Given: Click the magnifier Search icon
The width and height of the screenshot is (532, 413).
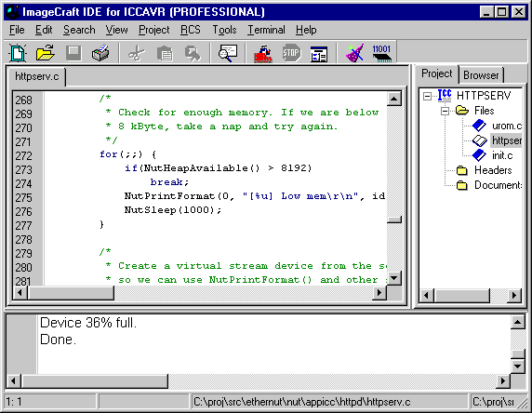Looking at the screenshot, I should coord(228,53).
